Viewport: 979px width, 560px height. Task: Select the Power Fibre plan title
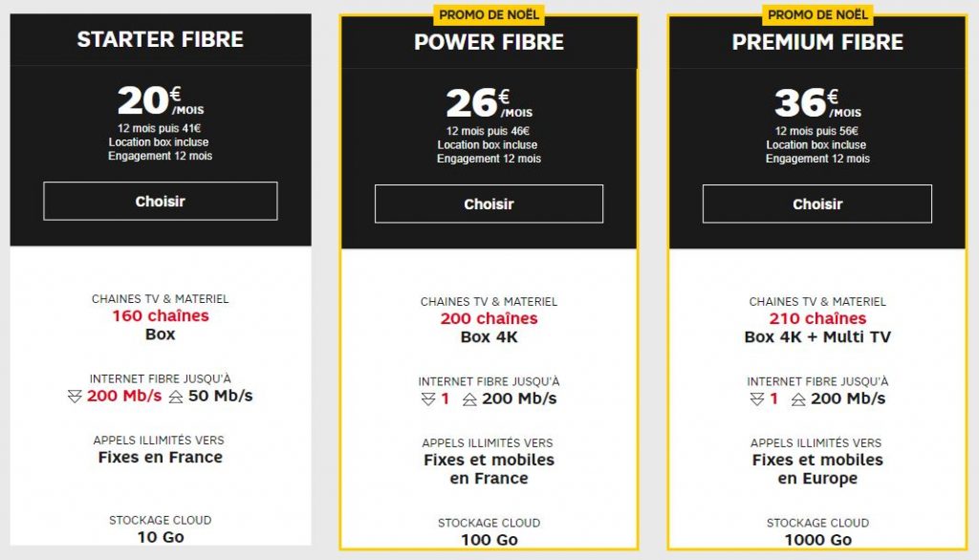tap(489, 42)
